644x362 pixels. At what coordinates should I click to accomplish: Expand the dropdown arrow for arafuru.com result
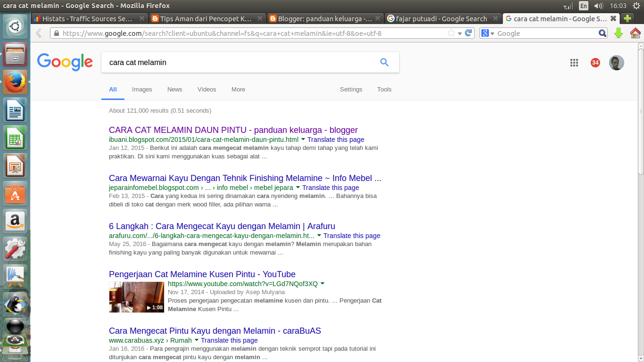pyautogui.click(x=319, y=236)
